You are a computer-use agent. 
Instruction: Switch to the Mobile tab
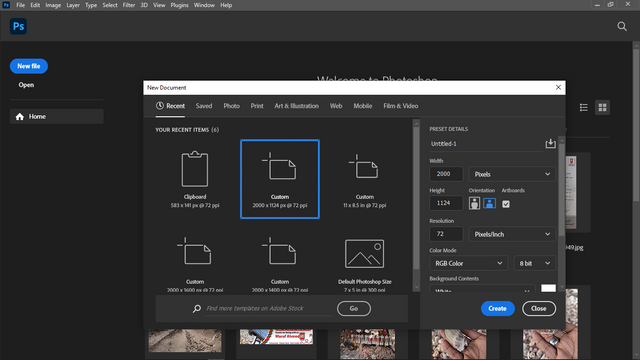362,106
